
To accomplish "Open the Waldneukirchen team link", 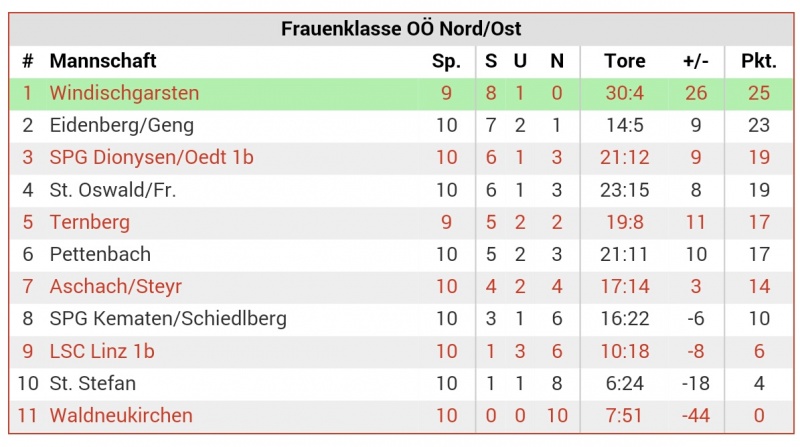I will pos(121,415).
